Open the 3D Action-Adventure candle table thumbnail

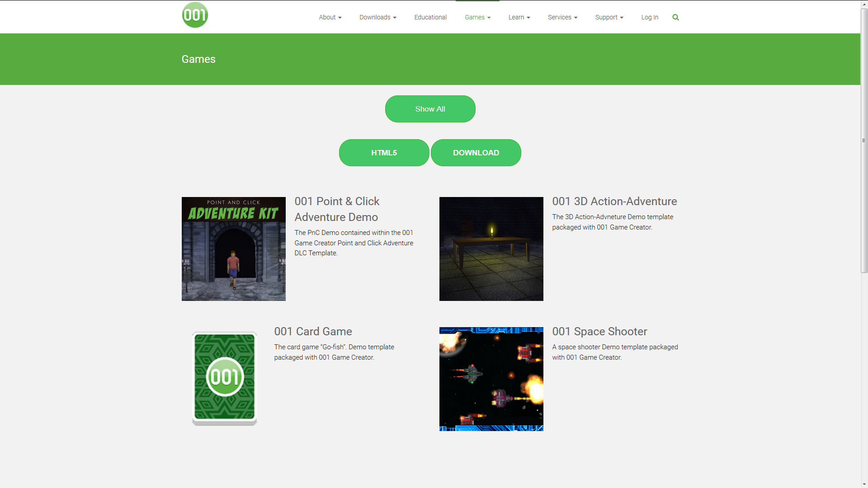tap(491, 249)
